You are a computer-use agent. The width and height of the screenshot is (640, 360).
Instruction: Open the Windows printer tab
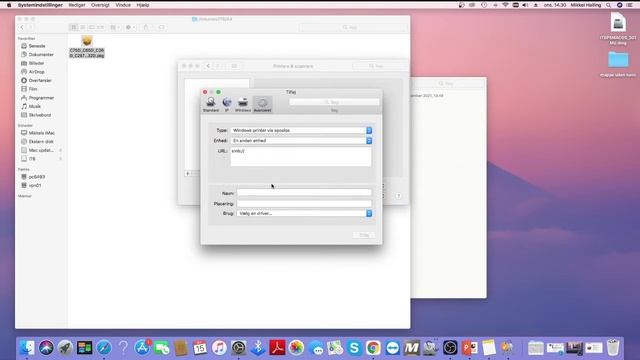(x=243, y=104)
